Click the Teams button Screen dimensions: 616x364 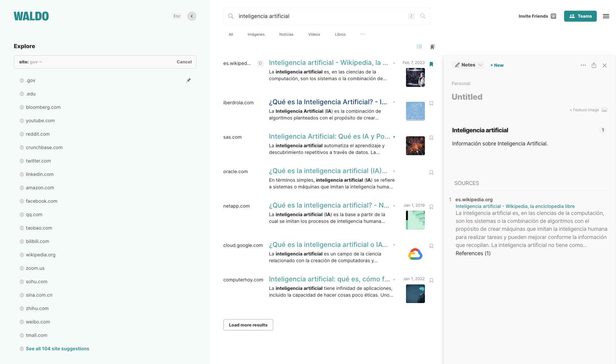580,16
